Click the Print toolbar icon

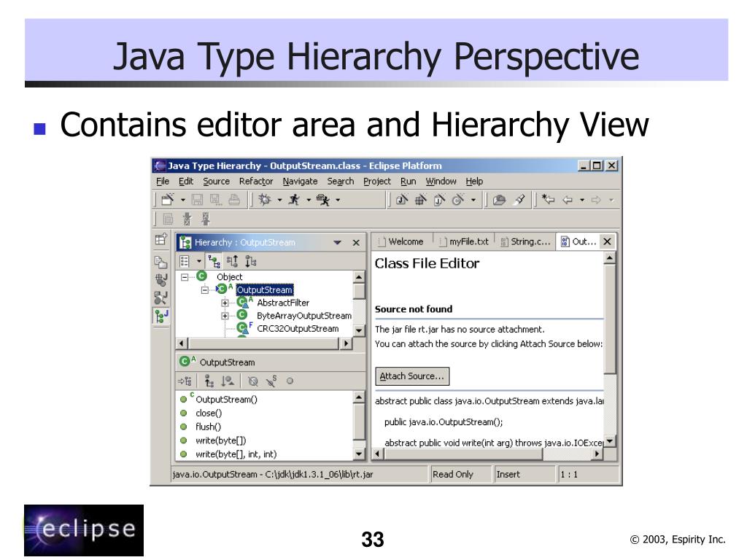(x=234, y=200)
